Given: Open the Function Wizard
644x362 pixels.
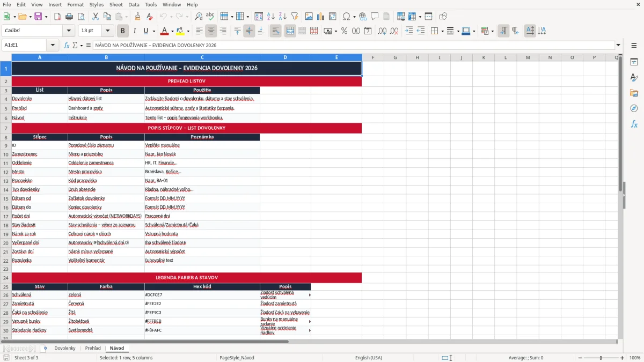Looking at the screenshot, I should point(67,46).
